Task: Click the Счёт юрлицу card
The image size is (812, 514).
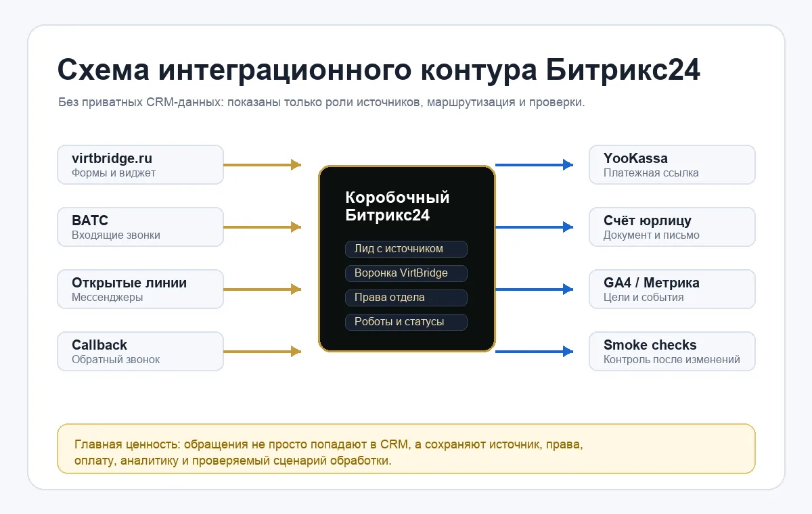Action: coord(672,227)
